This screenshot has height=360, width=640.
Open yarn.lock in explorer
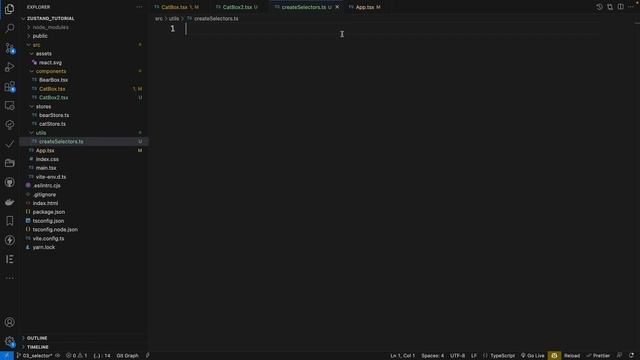tap(44, 247)
